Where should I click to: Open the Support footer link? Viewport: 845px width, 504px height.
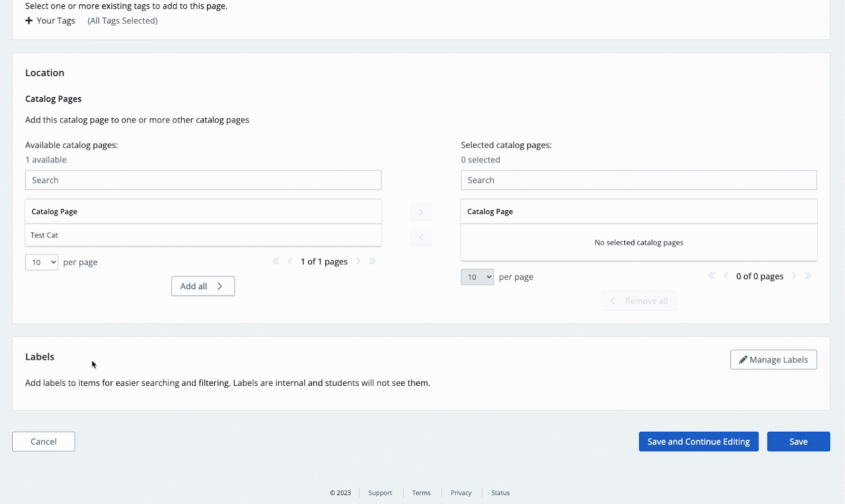(380, 493)
